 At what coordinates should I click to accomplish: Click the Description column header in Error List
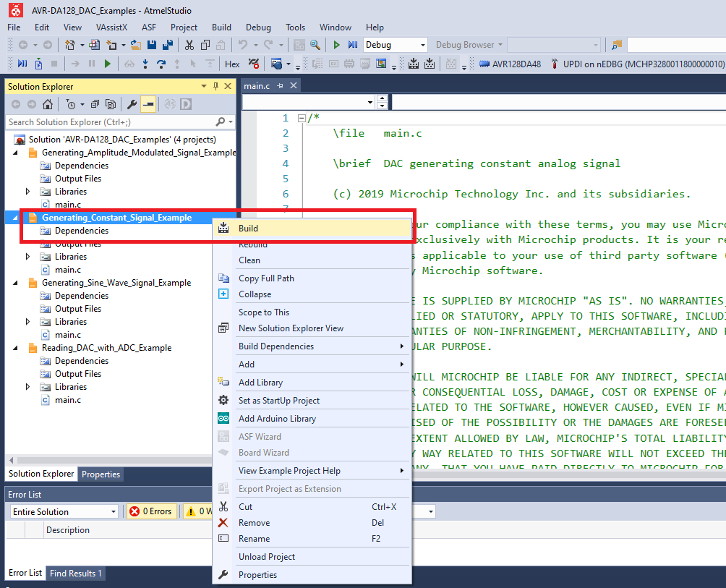click(x=67, y=530)
